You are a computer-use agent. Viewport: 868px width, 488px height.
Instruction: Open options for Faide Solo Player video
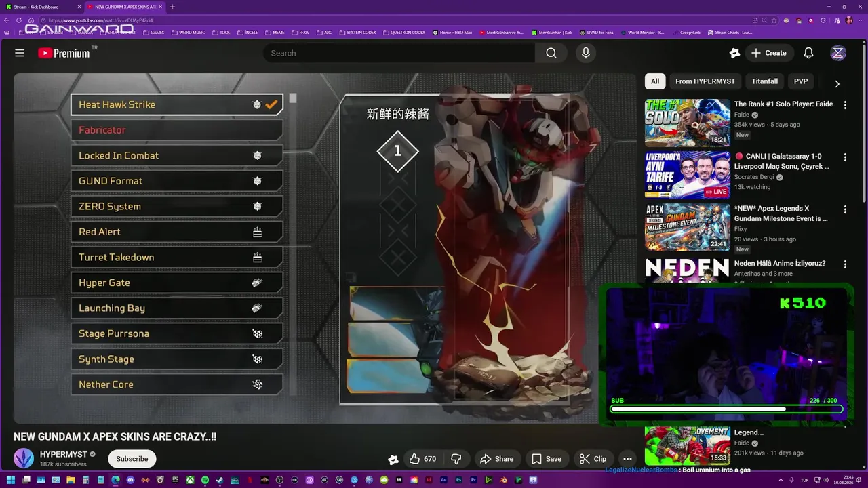[845, 105]
